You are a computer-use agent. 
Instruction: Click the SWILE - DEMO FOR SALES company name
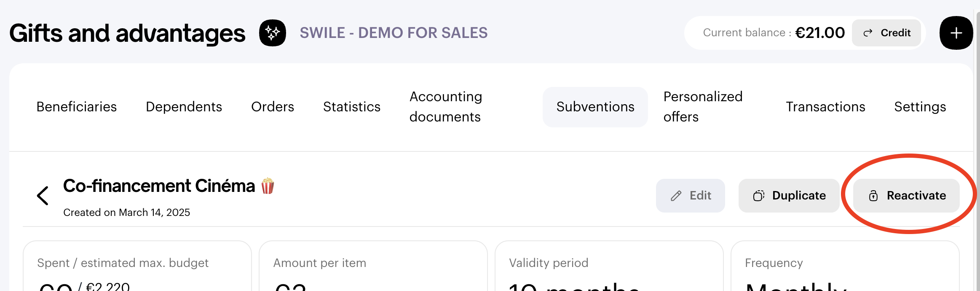pyautogui.click(x=394, y=33)
